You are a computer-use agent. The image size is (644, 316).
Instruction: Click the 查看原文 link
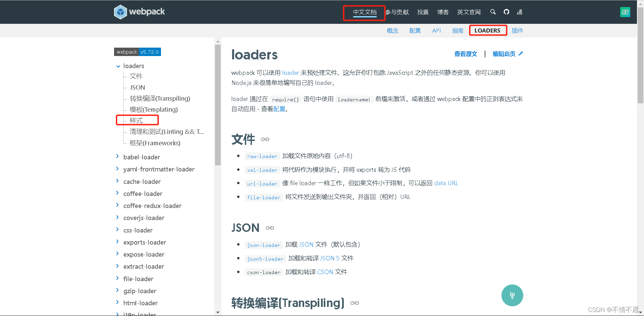(466, 54)
